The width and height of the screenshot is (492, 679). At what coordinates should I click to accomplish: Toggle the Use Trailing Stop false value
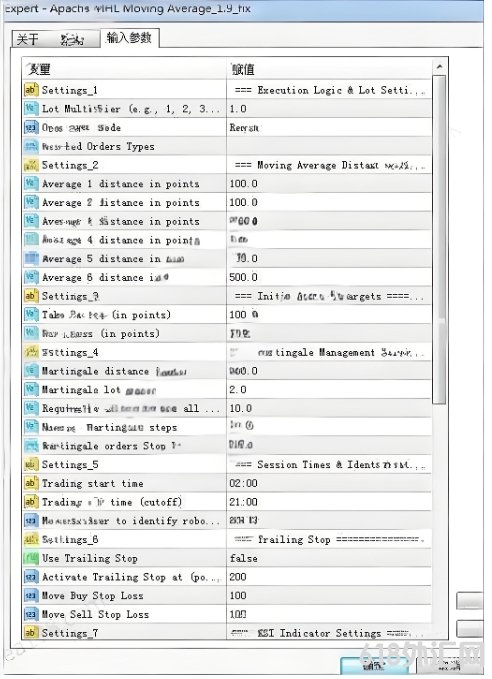329,558
